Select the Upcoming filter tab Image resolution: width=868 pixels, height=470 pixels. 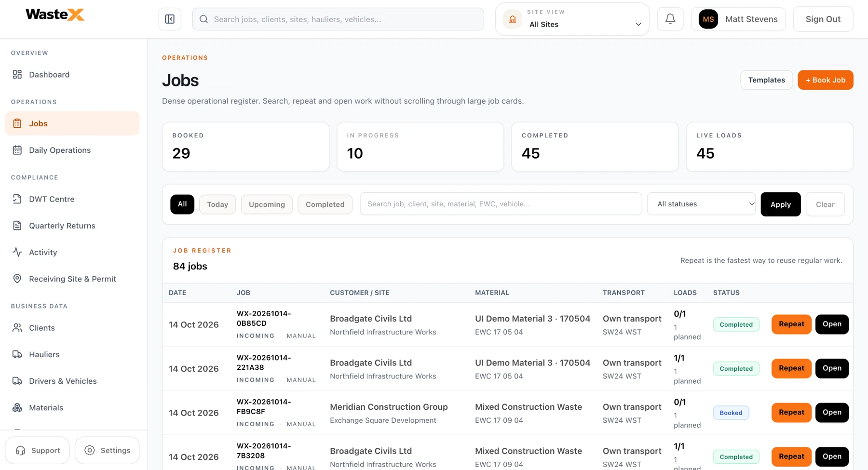(x=267, y=204)
